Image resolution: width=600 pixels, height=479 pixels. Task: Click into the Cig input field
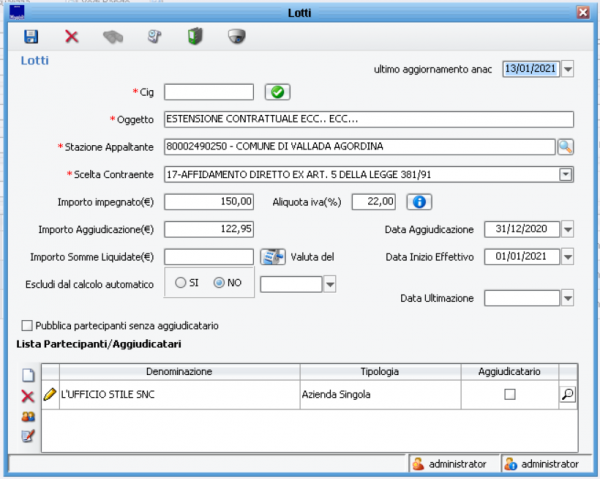coord(208,92)
